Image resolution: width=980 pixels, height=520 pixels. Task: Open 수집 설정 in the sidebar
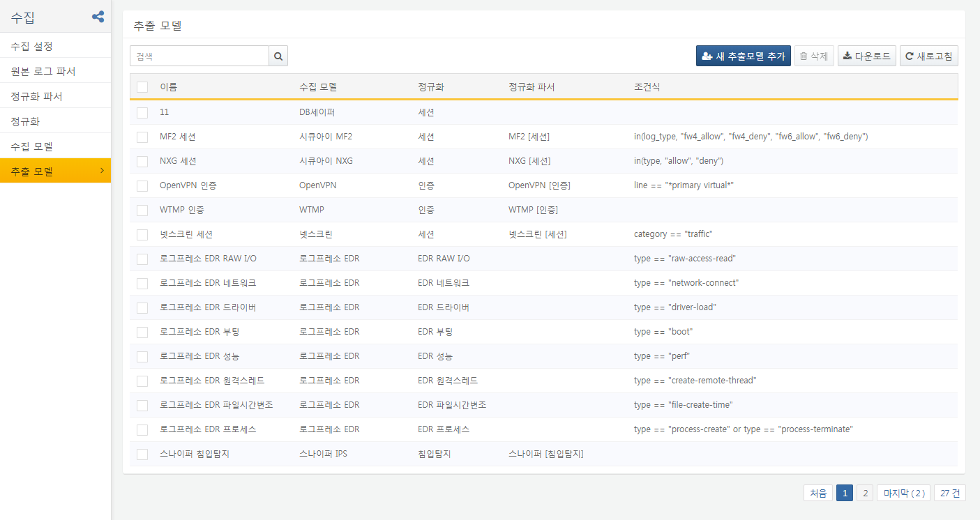pos(55,46)
